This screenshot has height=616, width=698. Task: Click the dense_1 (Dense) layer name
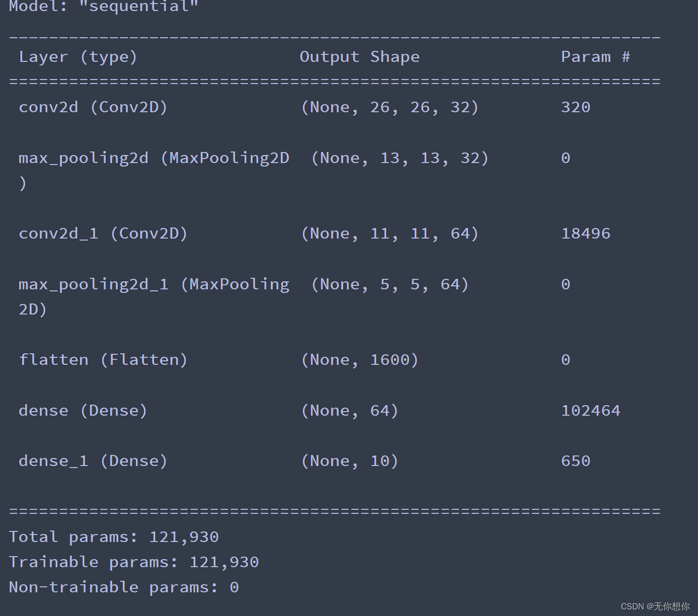93,461
